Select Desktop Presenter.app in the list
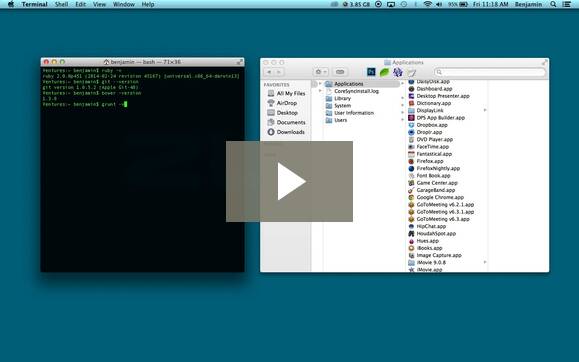Viewport: 579px width, 362px height. 439,96
